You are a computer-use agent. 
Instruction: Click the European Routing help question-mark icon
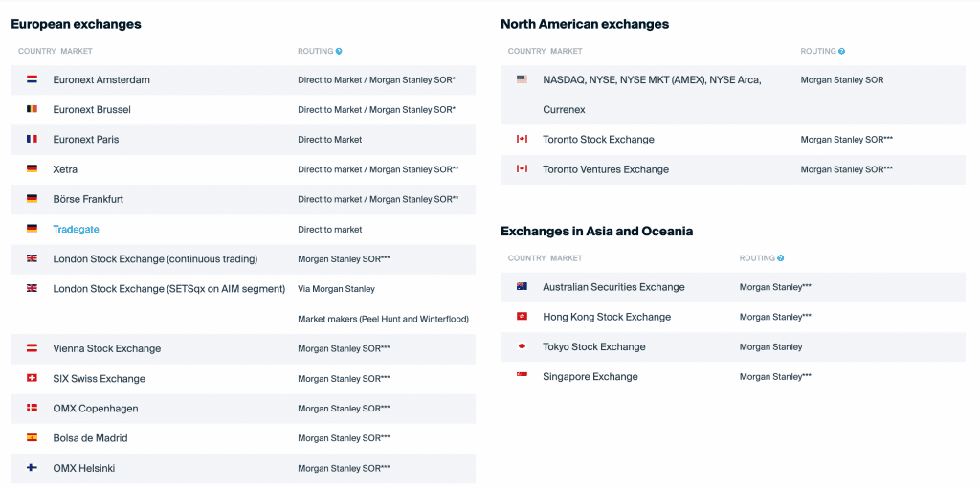point(339,51)
